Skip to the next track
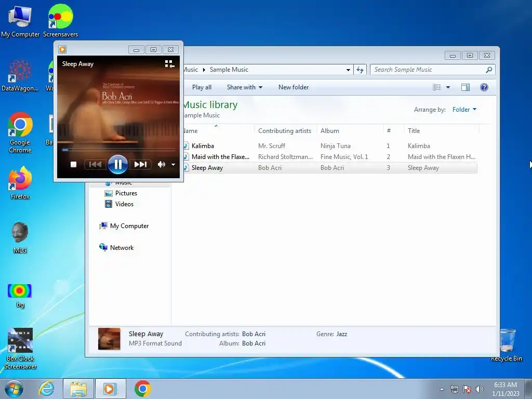 [x=140, y=165]
